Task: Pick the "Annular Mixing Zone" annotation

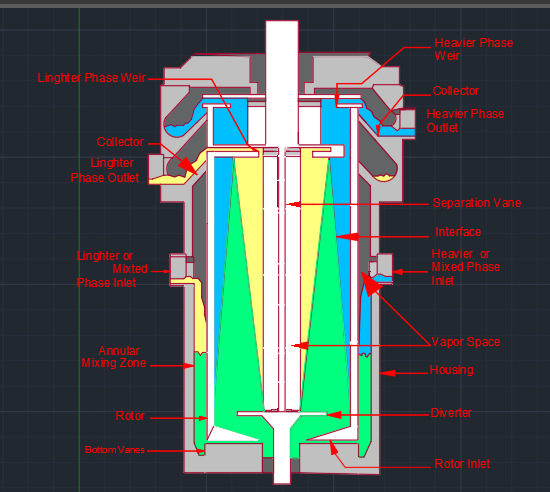Action: pos(114,357)
